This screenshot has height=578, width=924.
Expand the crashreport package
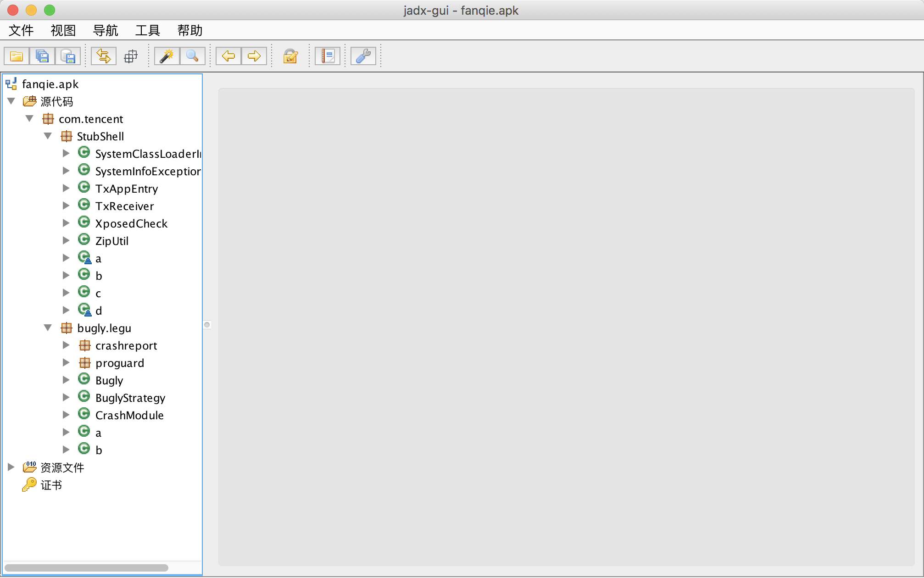[67, 345]
